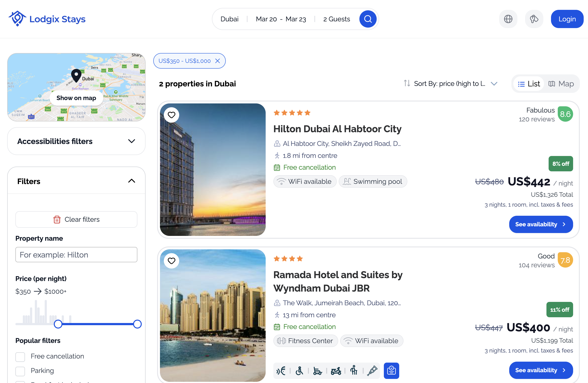Screen dimensions: 588x383
Task: Click the mobility scooter accessibility icon
Action: coord(336,371)
